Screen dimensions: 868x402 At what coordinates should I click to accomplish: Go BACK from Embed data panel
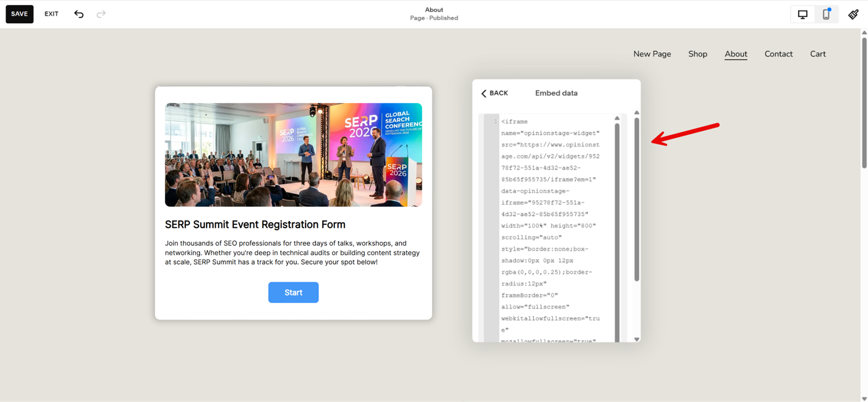[495, 93]
